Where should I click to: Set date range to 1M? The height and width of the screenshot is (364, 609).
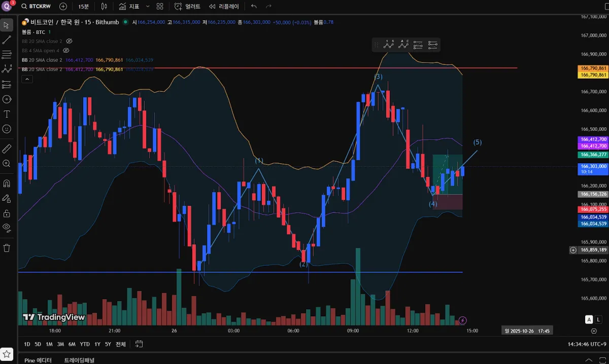pyautogui.click(x=49, y=344)
